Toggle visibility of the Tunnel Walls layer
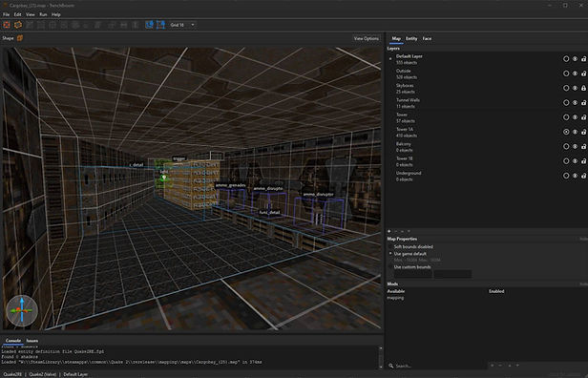Viewport: 588px width, 378px height. point(575,103)
